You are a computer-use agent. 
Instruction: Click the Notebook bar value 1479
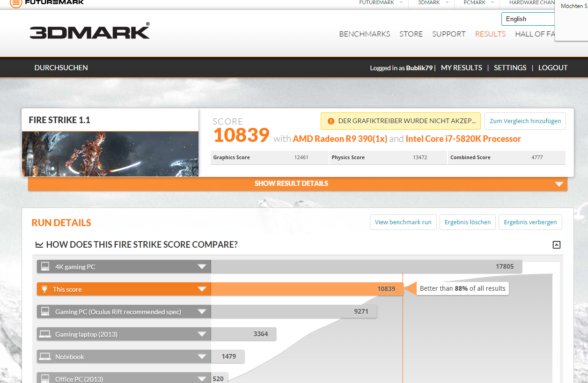(229, 356)
